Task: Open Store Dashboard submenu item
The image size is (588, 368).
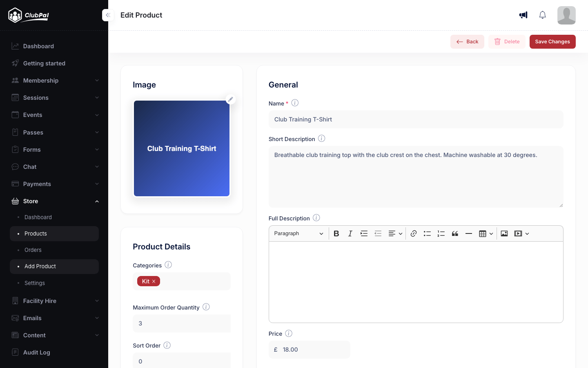Action: click(x=54, y=217)
